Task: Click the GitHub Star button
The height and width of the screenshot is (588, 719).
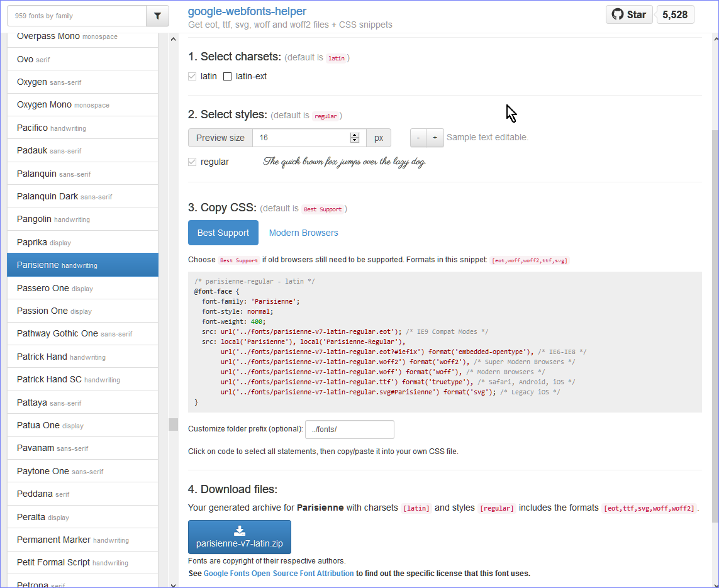Action: pos(628,14)
